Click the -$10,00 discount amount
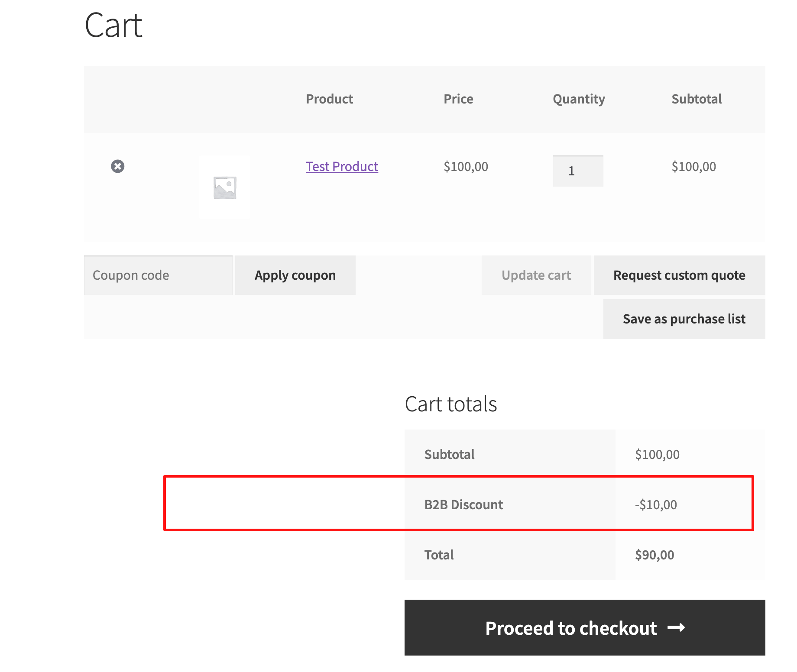 [656, 505]
